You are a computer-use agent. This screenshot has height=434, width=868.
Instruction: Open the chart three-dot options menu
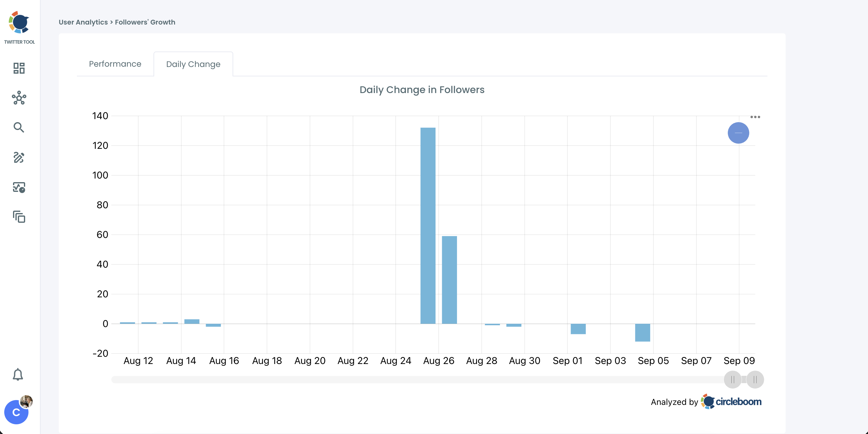click(755, 117)
